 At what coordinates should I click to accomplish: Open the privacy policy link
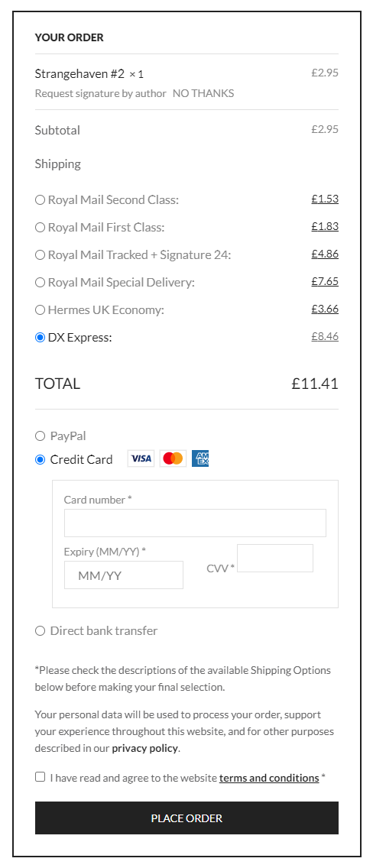coord(145,749)
